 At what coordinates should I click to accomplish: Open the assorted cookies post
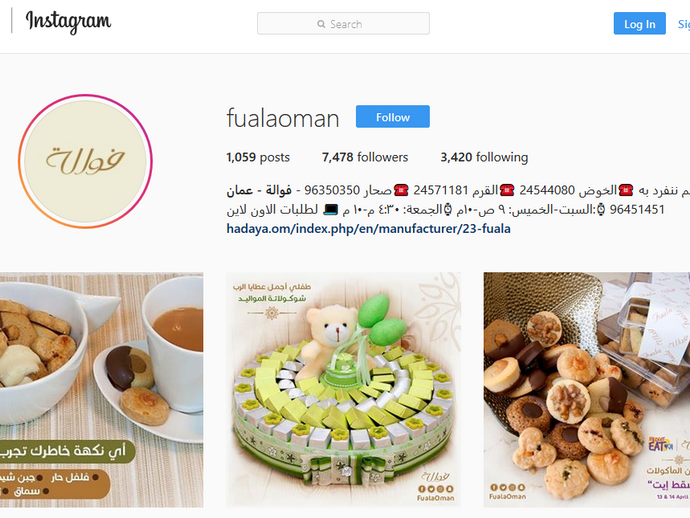coord(587,390)
